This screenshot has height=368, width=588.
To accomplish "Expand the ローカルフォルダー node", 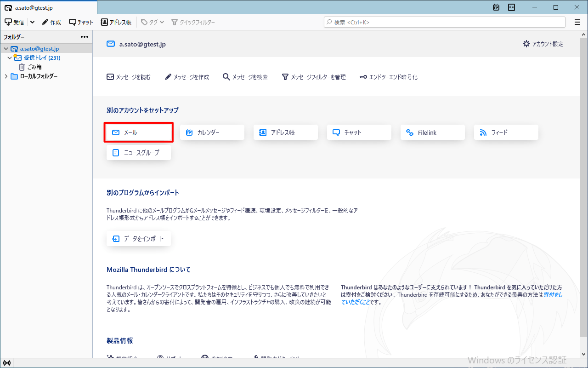I will coord(6,76).
